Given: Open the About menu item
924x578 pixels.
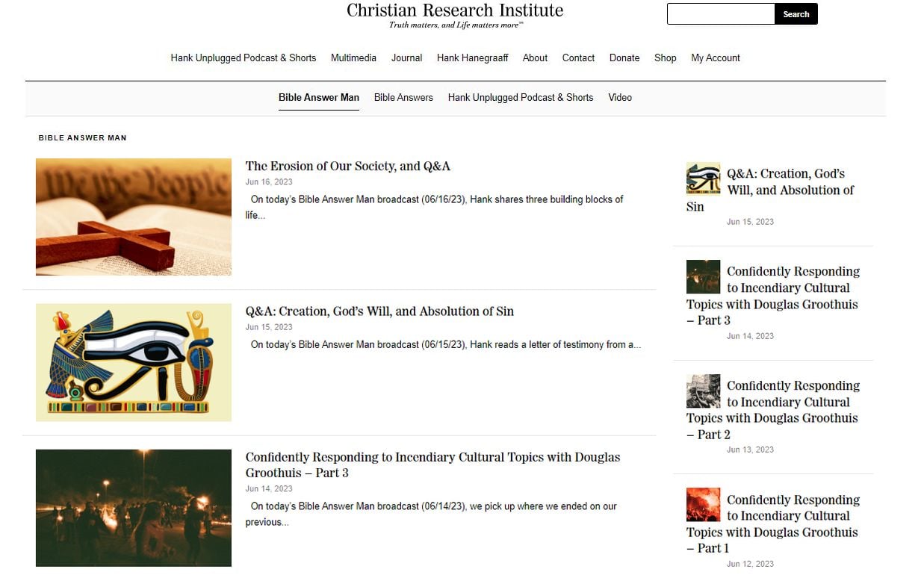Looking at the screenshot, I should 535,58.
